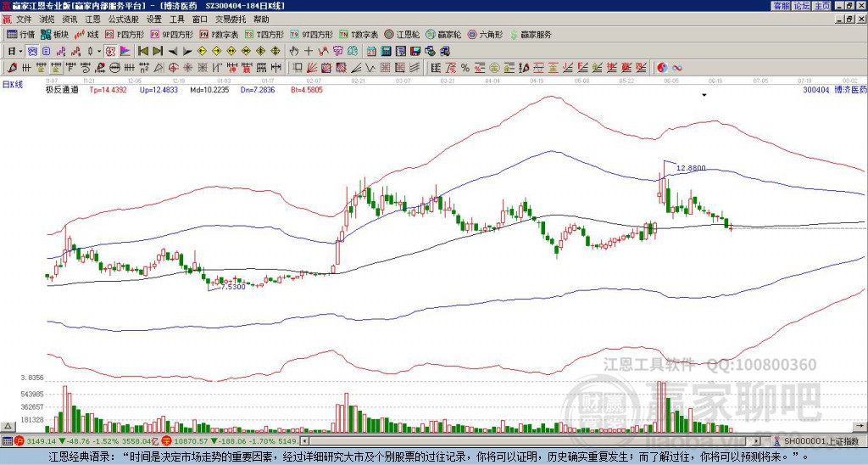This screenshot has height=465, width=868.
Task: Expand the 日 period dropdown arrow
Action: click(x=20, y=51)
